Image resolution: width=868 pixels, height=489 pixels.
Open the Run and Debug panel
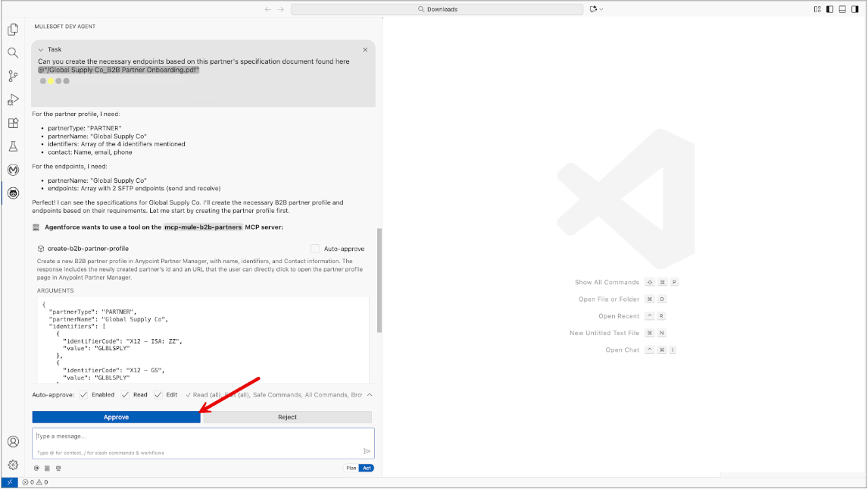click(13, 99)
